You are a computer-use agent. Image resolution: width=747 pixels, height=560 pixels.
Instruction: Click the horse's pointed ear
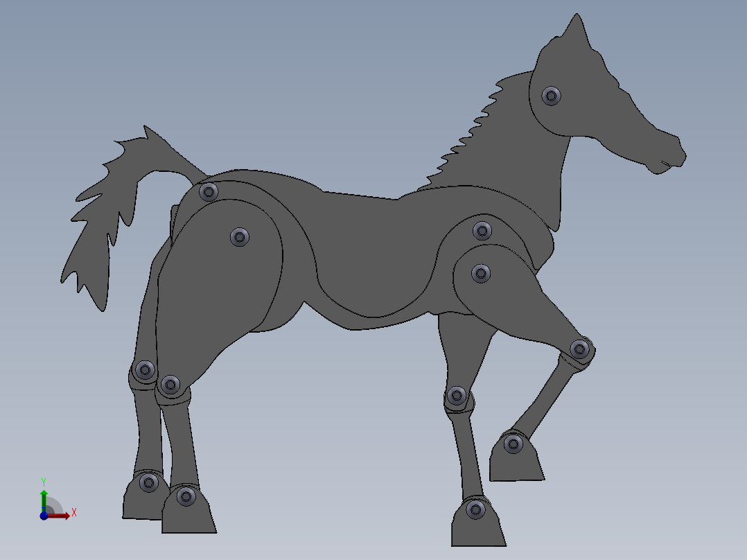coord(577,30)
